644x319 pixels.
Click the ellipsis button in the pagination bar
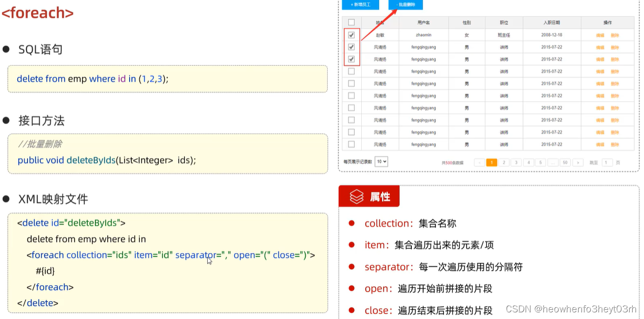[553, 162]
